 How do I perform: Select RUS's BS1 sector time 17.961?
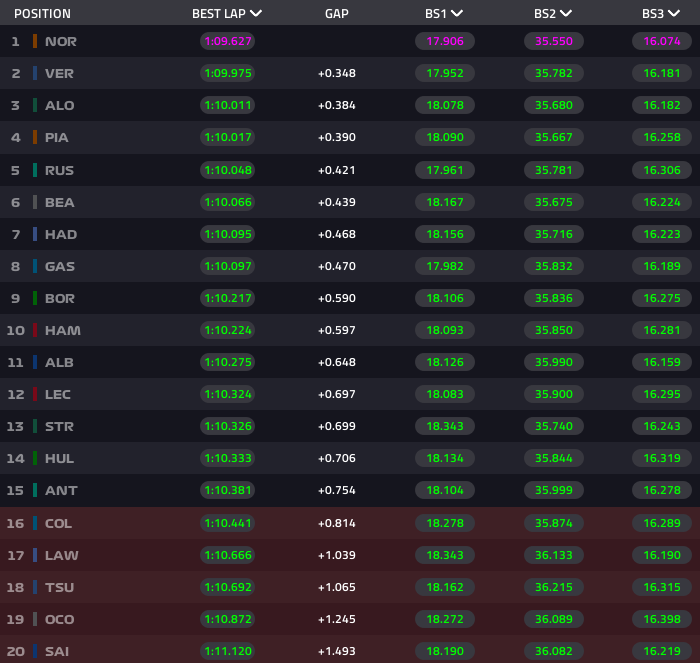click(x=445, y=170)
